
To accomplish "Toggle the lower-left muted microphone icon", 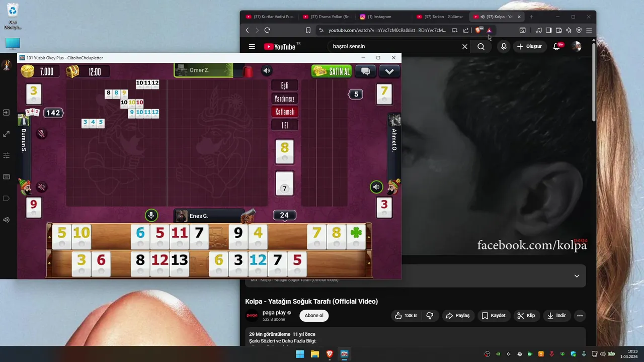I will click(42, 187).
